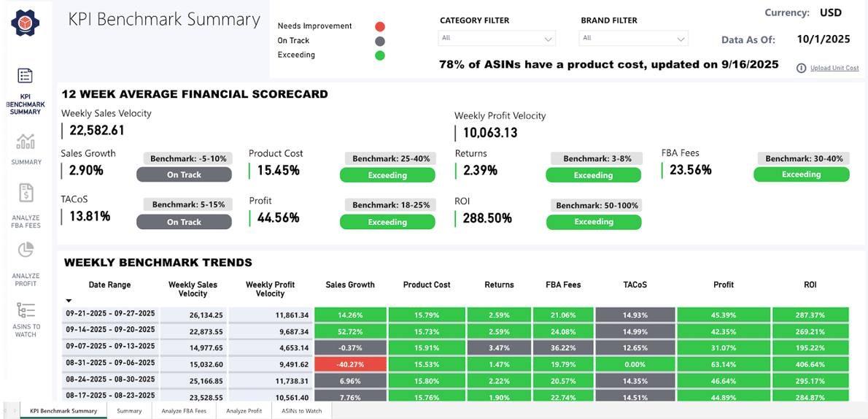Click the Exceeding button for ROI
This screenshot has height=419, width=868.
(x=593, y=222)
